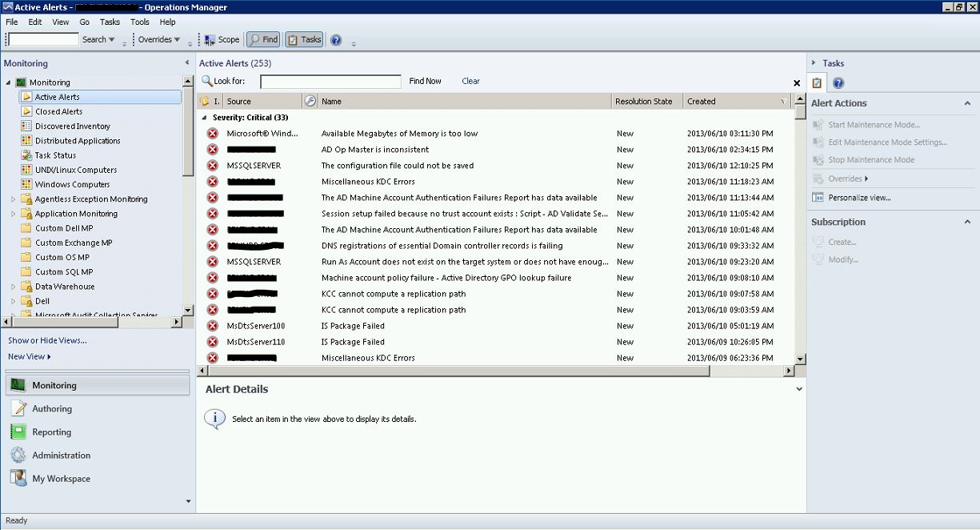Collapse the Severity: Critical group
Image resolution: width=980 pixels, height=530 pixels.
coord(205,118)
